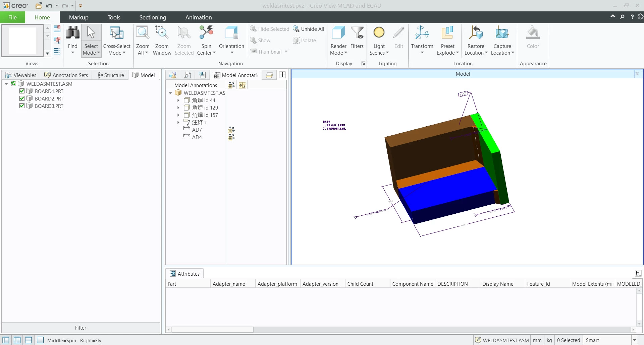Click the attributes horizontal scrollbar thumb

[213, 330]
